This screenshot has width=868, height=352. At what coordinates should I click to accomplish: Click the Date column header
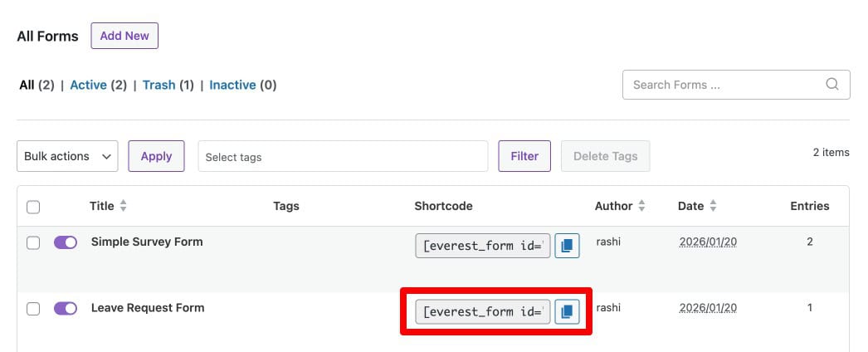[x=691, y=206]
